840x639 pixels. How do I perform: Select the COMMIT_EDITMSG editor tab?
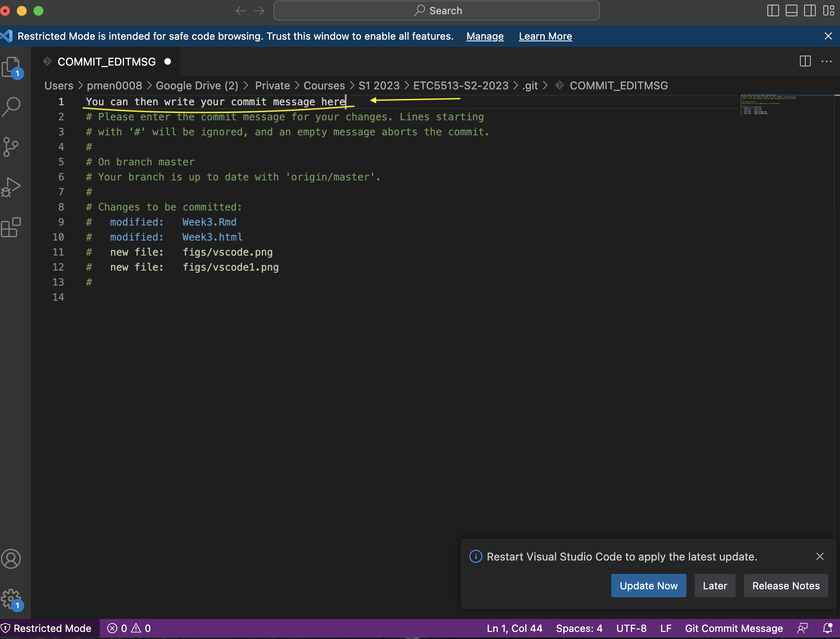pyautogui.click(x=106, y=62)
